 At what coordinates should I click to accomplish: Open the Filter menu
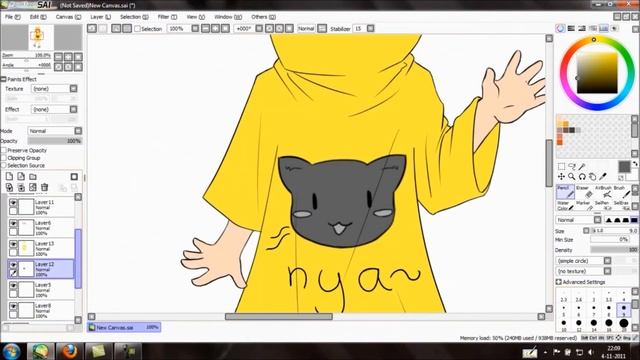point(167,17)
